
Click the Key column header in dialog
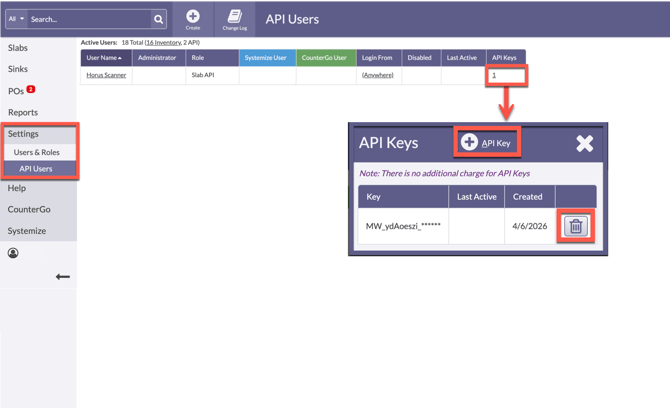[x=403, y=197]
